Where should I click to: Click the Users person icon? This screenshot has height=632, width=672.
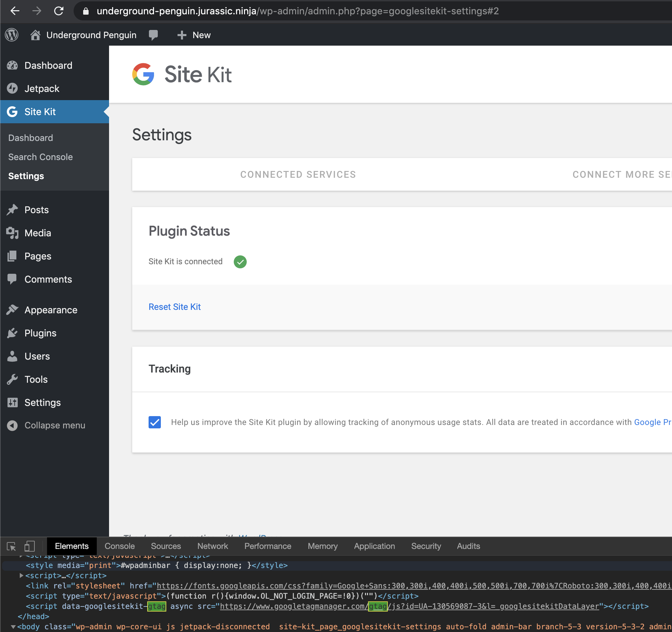12,356
